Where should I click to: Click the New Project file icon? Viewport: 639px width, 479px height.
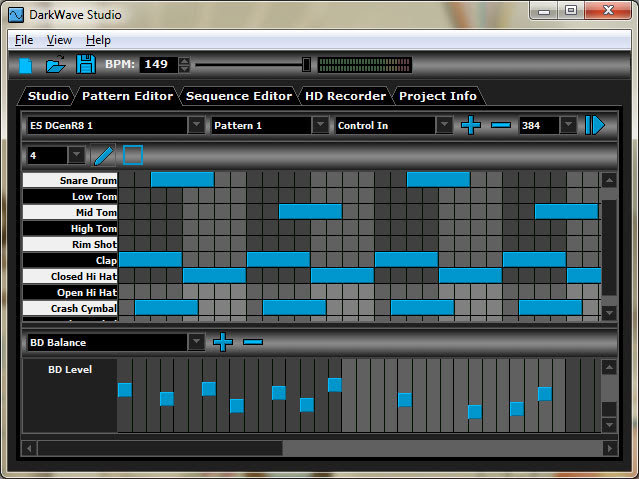click(26, 65)
